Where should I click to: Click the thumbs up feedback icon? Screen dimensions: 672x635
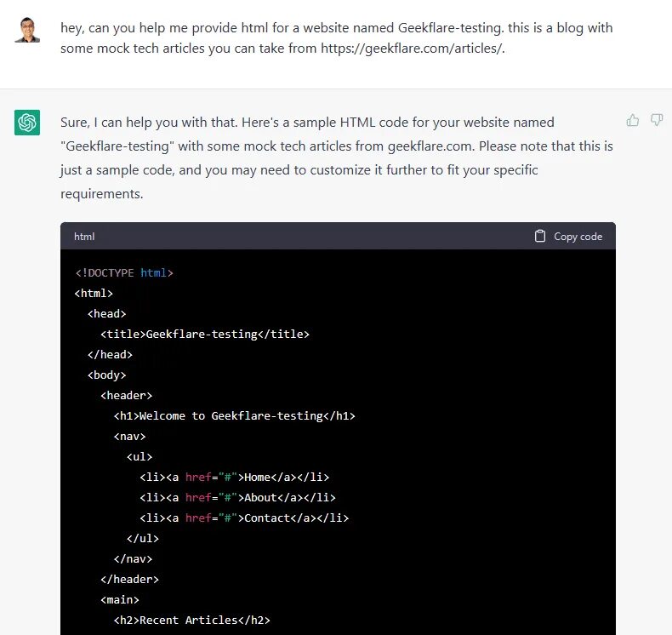[x=633, y=121]
